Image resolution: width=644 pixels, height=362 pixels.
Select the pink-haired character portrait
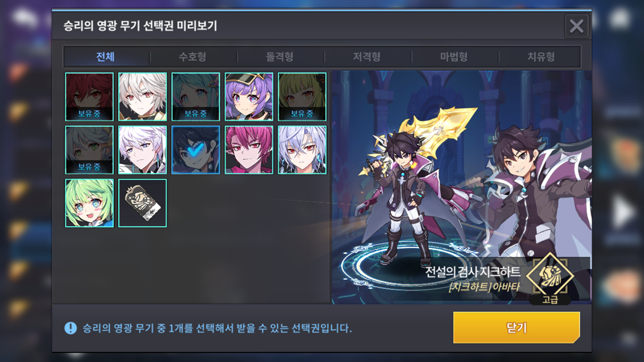249,150
